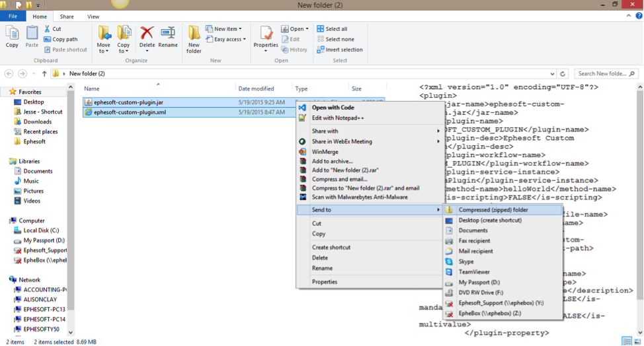The width and height of the screenshot is (644, 346).
Task: Choose Properties in the context menu
Action: click(x=325, y=282)
